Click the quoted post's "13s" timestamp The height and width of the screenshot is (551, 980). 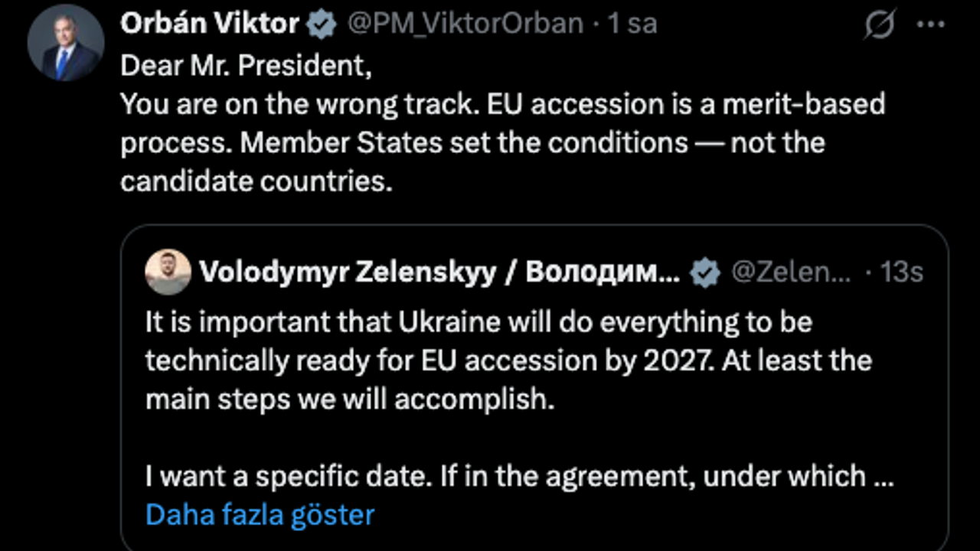pos(901,272)
